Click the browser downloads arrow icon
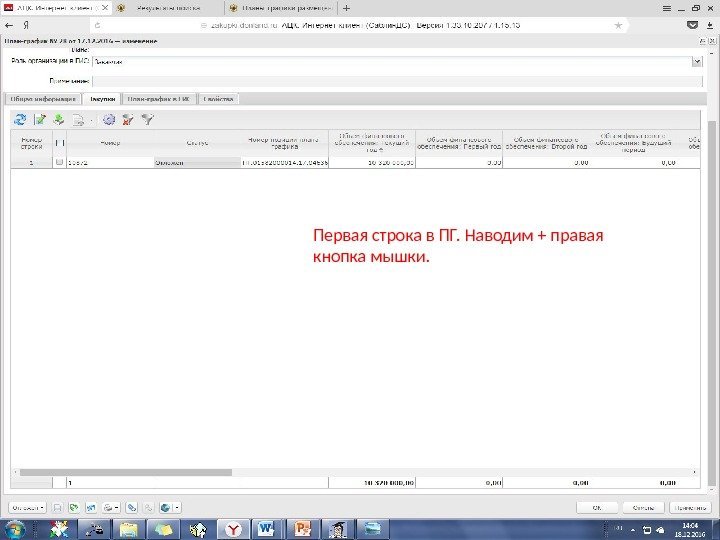 (710, 26)
